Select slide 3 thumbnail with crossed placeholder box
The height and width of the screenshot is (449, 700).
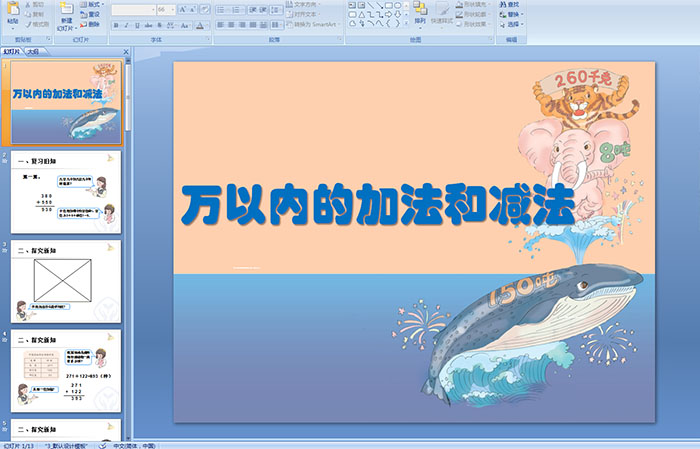(x=66, y=281)
